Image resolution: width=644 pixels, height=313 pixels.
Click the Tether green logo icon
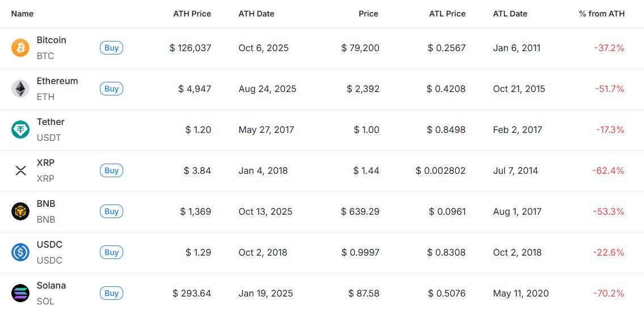pyautogui.click(x=20, y=130)
